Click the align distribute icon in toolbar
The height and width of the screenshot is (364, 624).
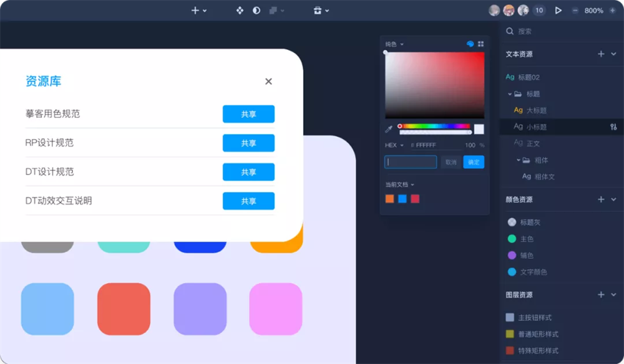[x=317, y=11]
